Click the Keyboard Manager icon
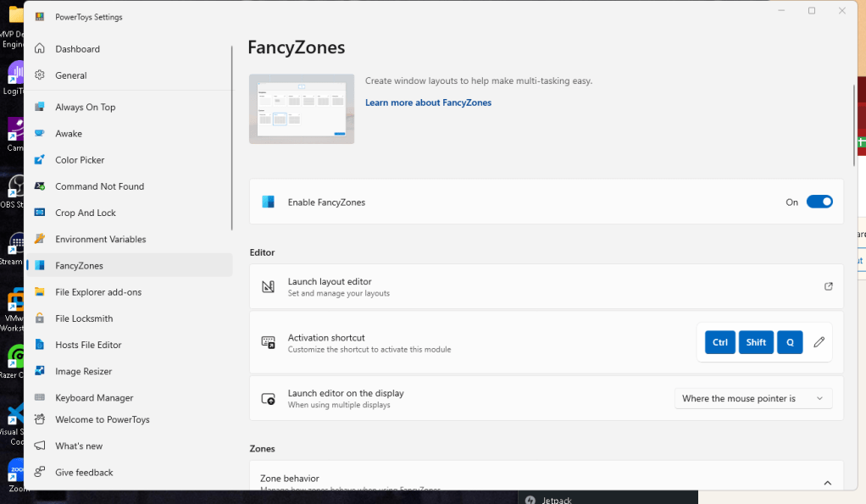This screenshot has height=504, width=866. click(40, 397)
